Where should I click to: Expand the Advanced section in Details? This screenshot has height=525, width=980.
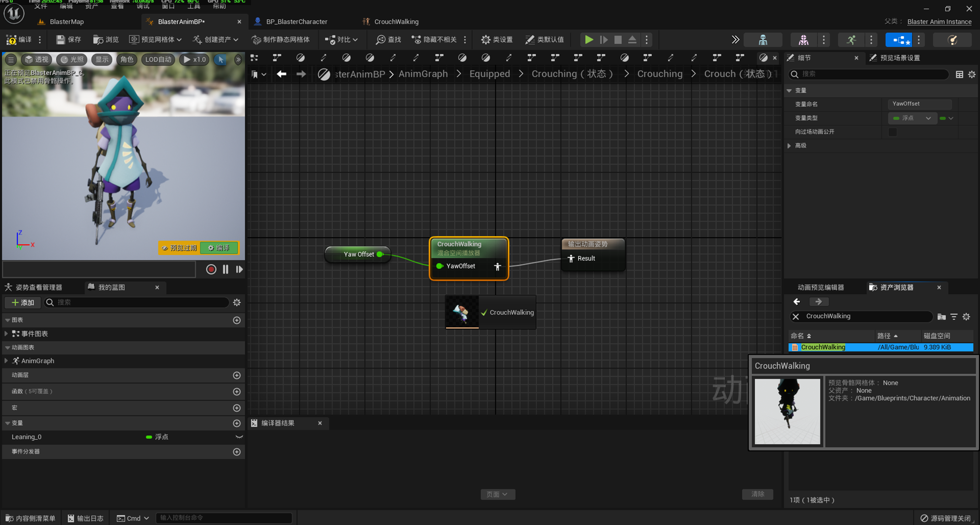point(789,145)
